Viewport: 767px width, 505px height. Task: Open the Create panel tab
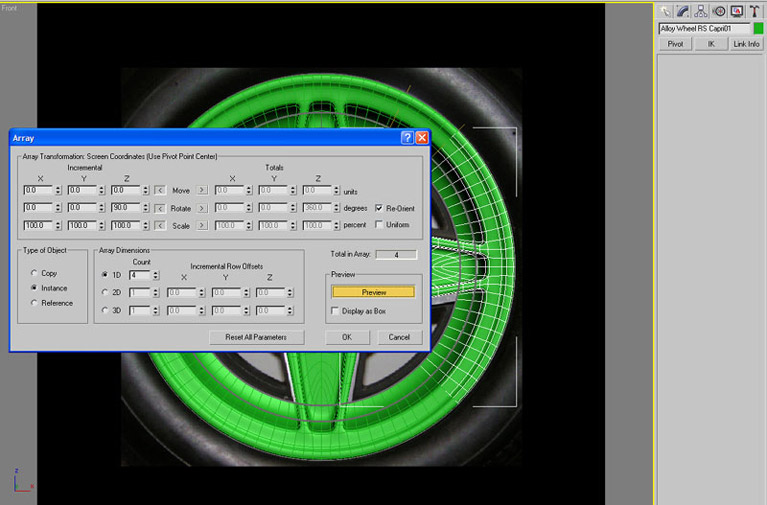(x=665, y=11)
